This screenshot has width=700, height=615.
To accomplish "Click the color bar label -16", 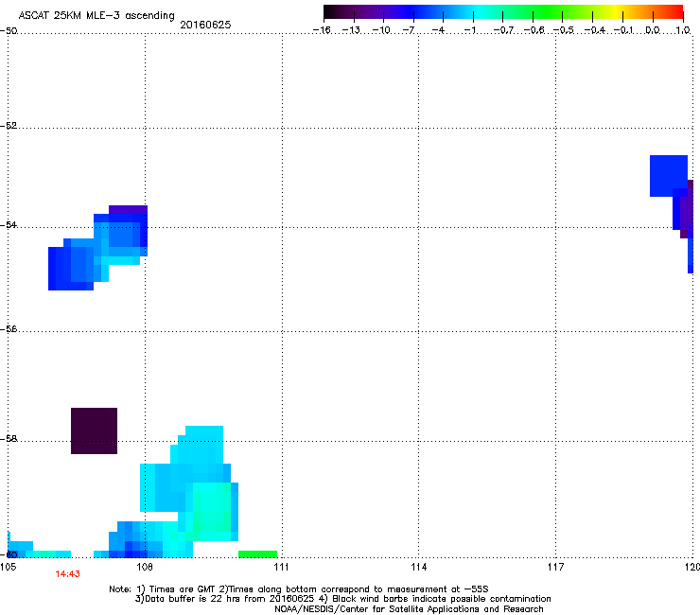I will [x=322, y=30].
